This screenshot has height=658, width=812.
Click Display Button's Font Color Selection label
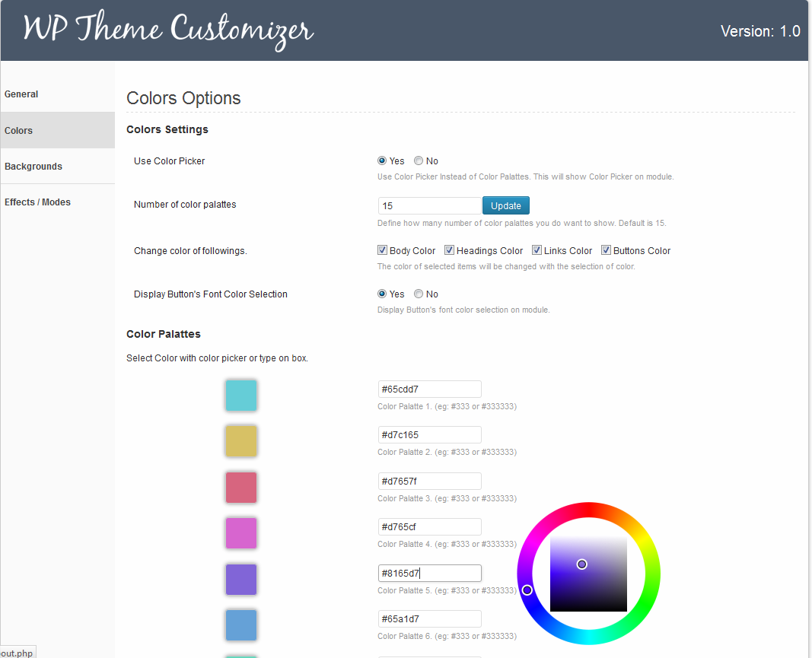tap(210, 294)
